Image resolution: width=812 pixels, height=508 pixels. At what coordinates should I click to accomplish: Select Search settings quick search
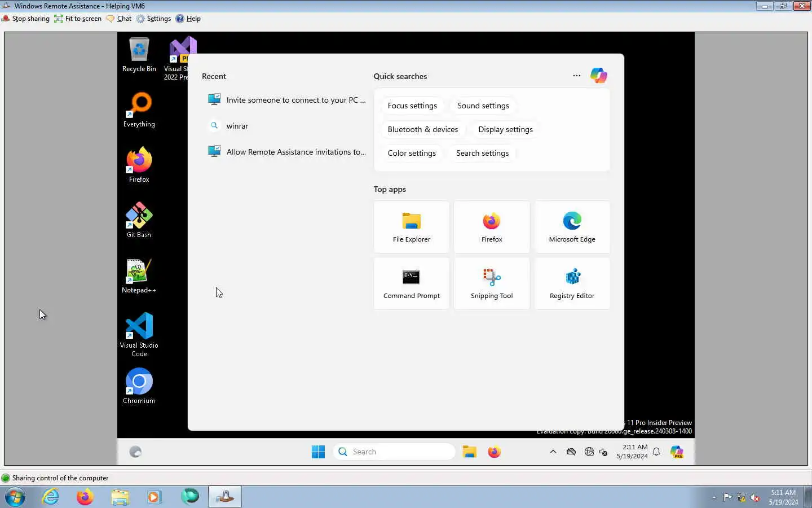pyautogui.click(x=482, y=153)
